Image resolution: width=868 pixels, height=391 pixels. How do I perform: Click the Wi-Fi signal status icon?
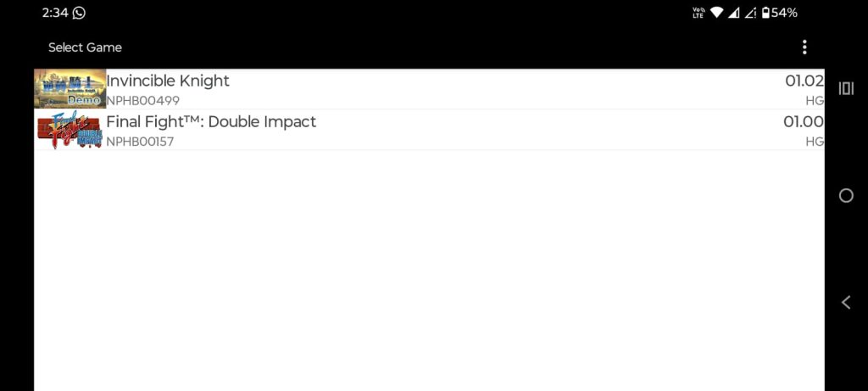(x=717, y=13)
